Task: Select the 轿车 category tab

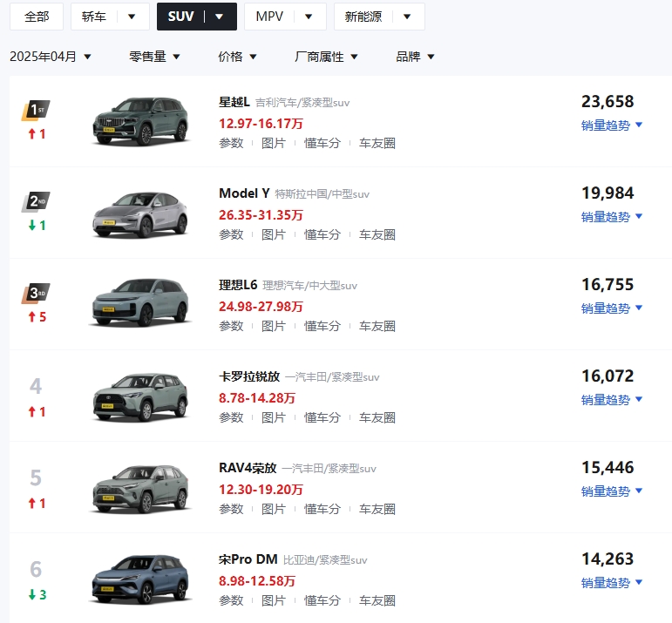Action: click(x=94, y=17)
